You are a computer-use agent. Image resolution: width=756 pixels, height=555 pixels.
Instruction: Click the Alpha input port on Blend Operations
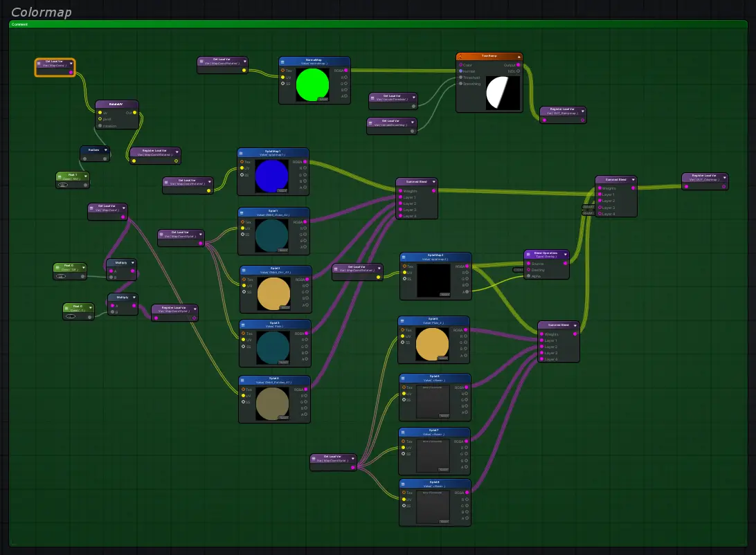528,276
